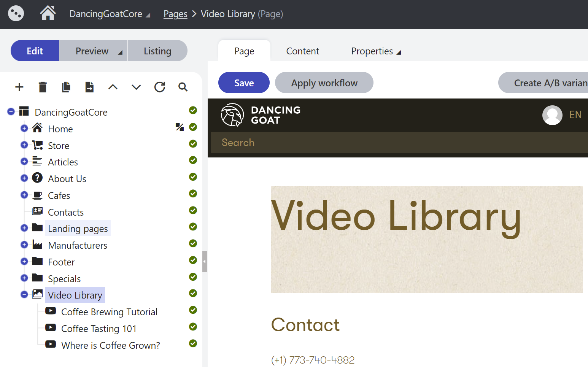
Task: Select the Manufacturers tree item
Action: pyautogui.click(x=78, y=245)
